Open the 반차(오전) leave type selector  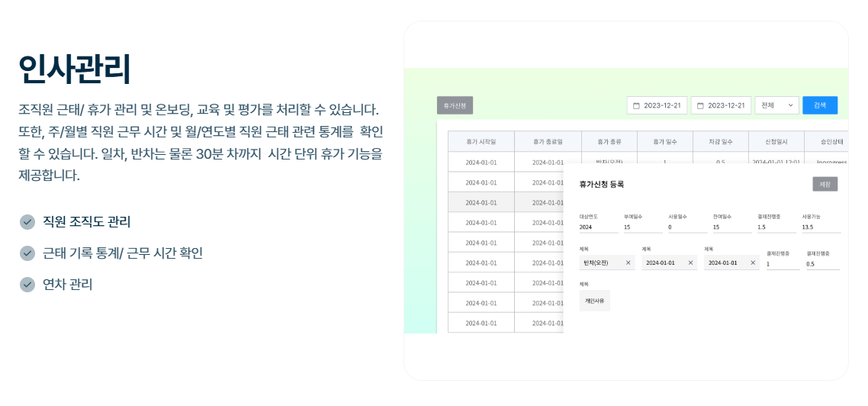tap(603, 263)
